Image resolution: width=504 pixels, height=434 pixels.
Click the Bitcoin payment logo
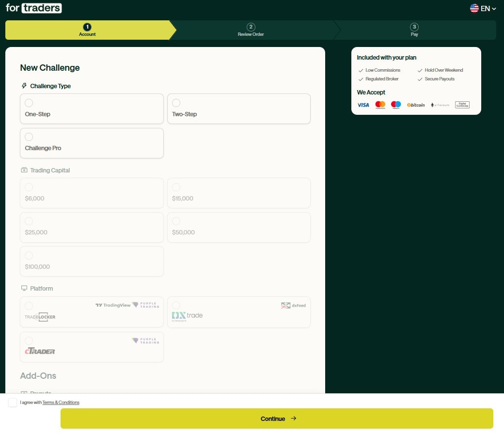[x=416, y=105]
